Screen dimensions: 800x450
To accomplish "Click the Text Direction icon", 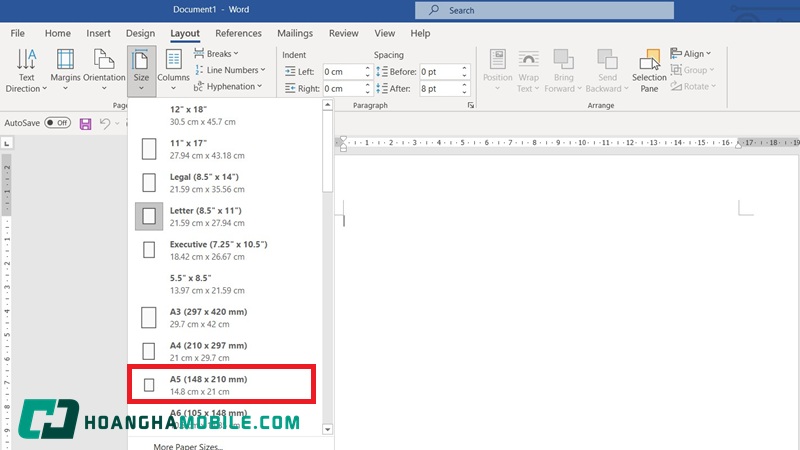I will 26,62.
